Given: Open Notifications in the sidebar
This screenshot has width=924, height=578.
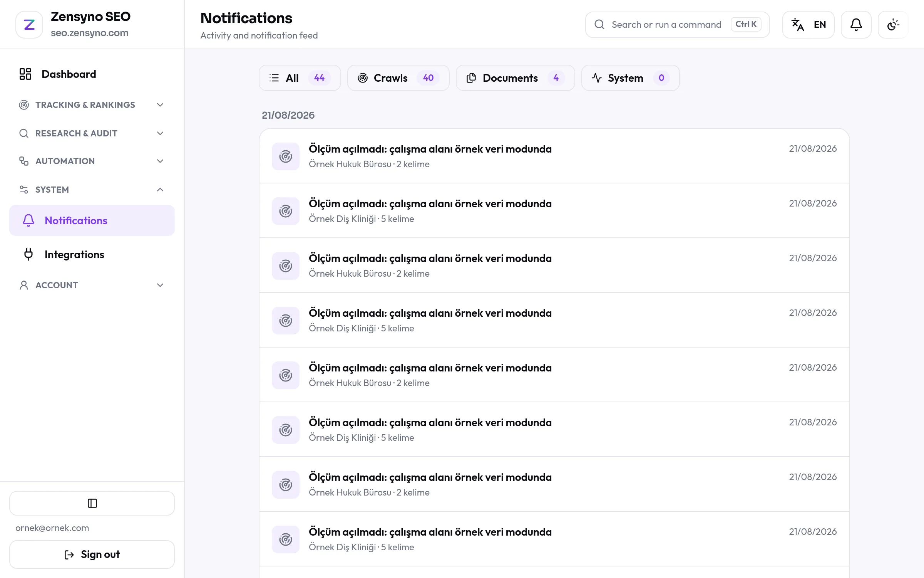Looking at the screenshot, I should click(92, 220).
